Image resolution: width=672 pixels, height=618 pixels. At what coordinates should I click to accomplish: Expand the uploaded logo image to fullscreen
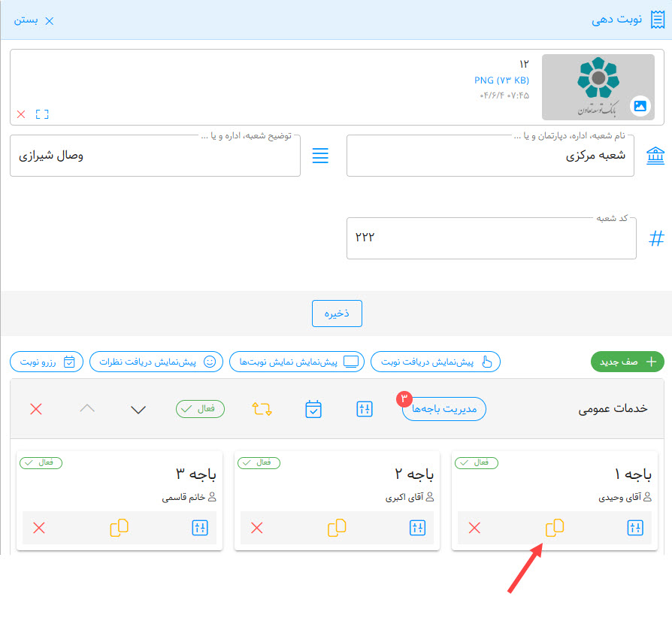[x=42, y=114]
